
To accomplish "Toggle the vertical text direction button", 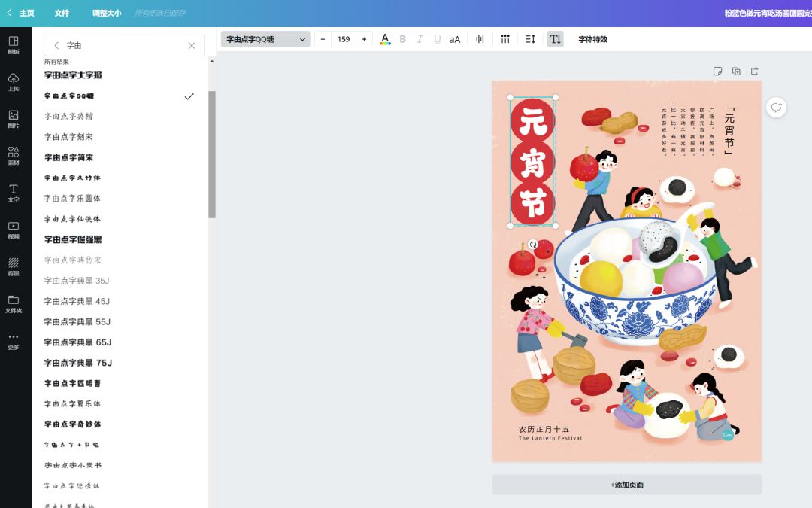I will pos(555,39).
